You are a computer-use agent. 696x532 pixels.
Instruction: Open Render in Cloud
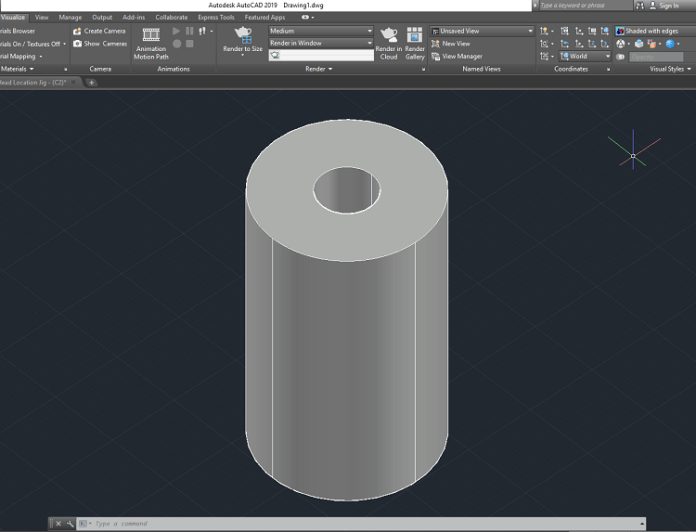388,36
